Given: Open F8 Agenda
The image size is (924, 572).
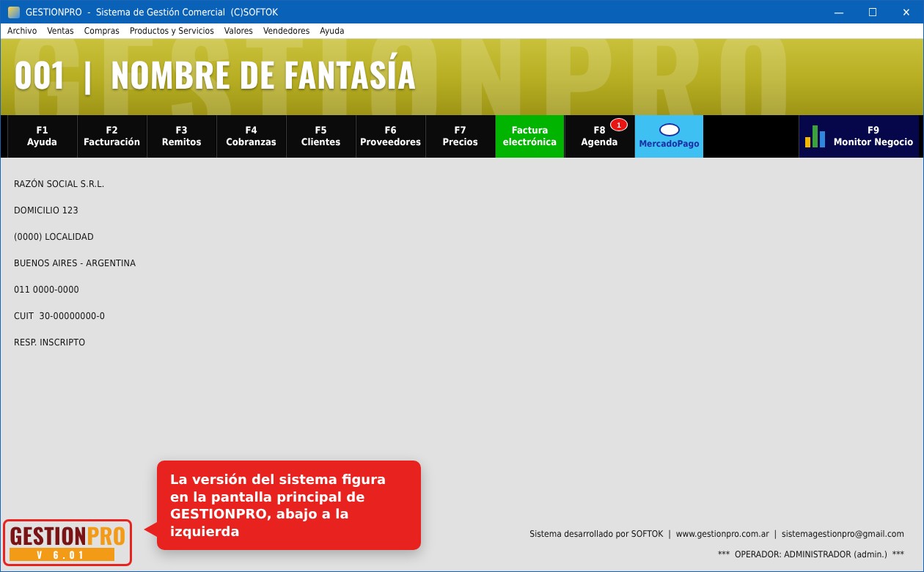Looking at the screenshot, I should (599, 136).
